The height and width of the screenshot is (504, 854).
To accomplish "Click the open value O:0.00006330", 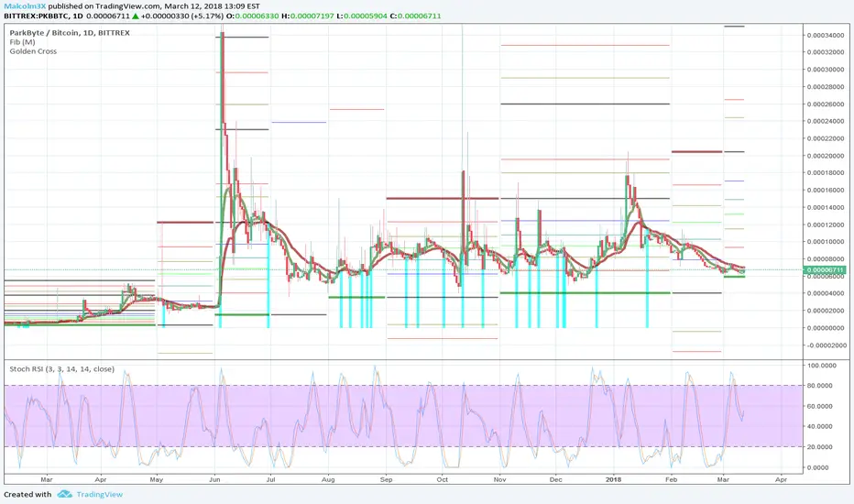I will 252,16.
